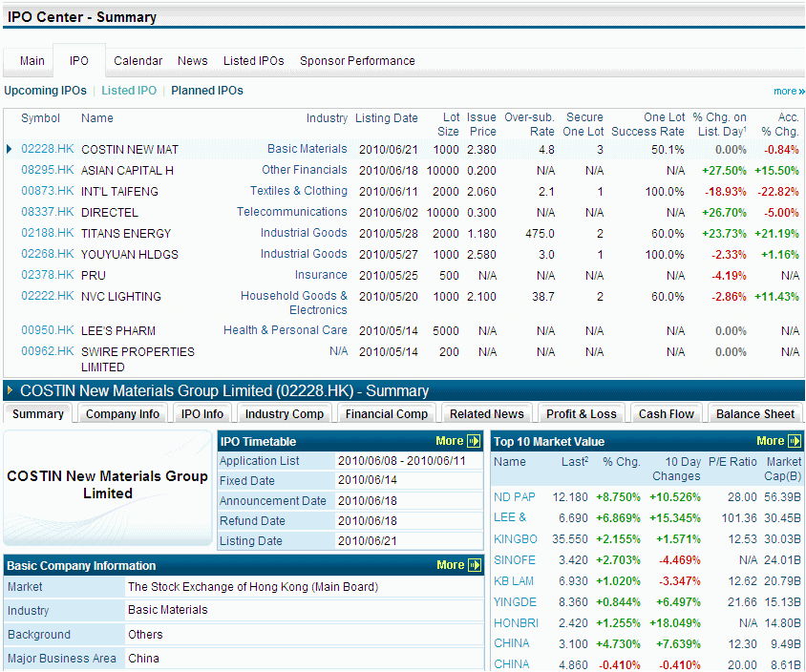806x672 pixels.
Task: Open symbol 02188.HK
Action: point(48,233)
